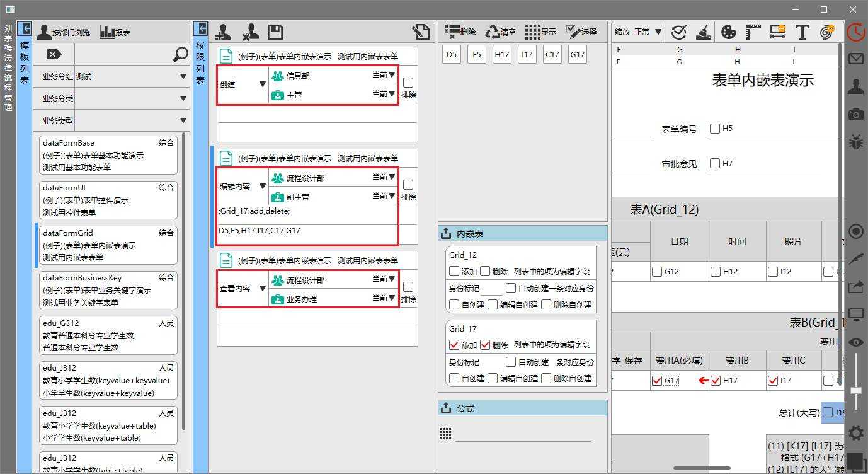Click the edit document icon above permission list
The height and width of the screenshot is (474, 868).
[421, 32]
